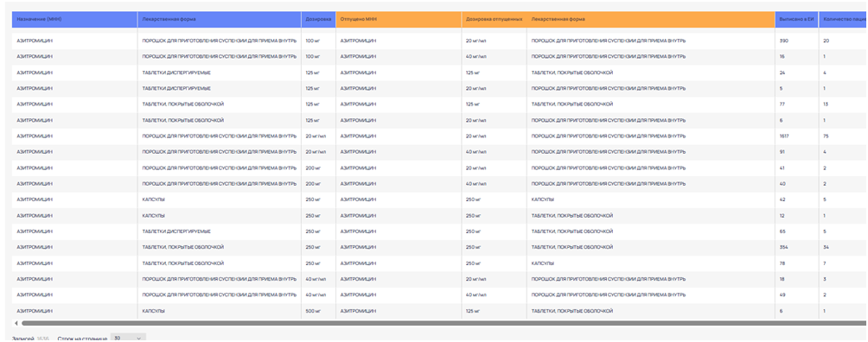Click the 'Дозировка' column header
The image size is (868, 342).
[x=318, y=19]
